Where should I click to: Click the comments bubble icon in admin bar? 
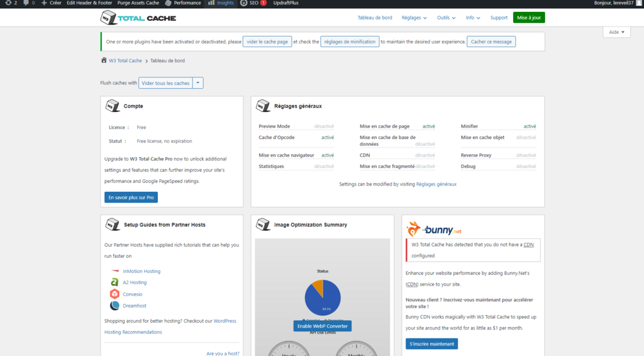[x=28, y=3]
